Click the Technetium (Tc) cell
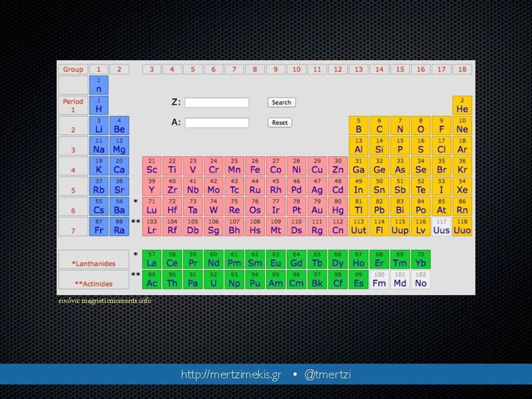This screenshot has width=532, height=399. coord(234,186)
